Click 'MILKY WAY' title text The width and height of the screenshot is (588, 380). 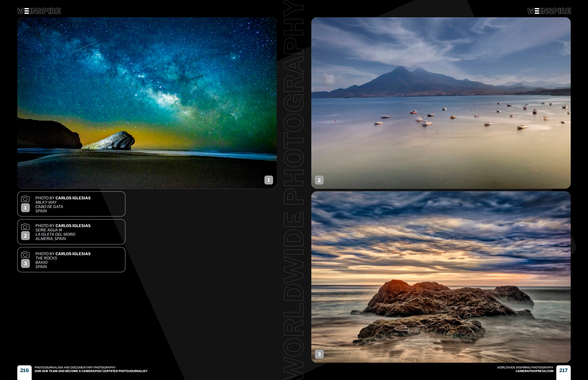46,202
